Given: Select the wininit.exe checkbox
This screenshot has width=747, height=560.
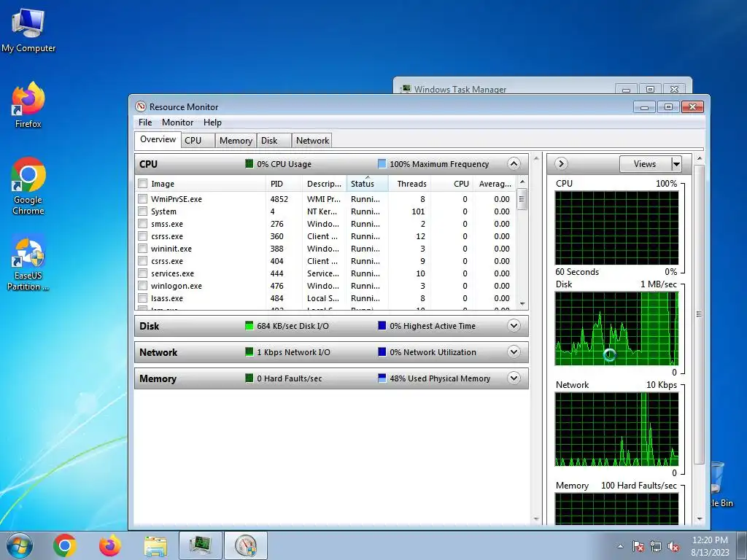Looking at the screenshot, I should click(142, 248).
